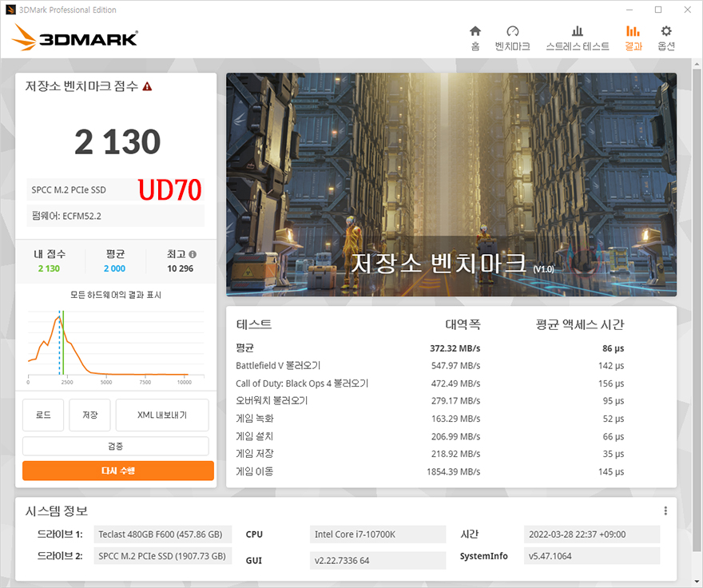Click the 대역폭 column header

pos(463,324)
